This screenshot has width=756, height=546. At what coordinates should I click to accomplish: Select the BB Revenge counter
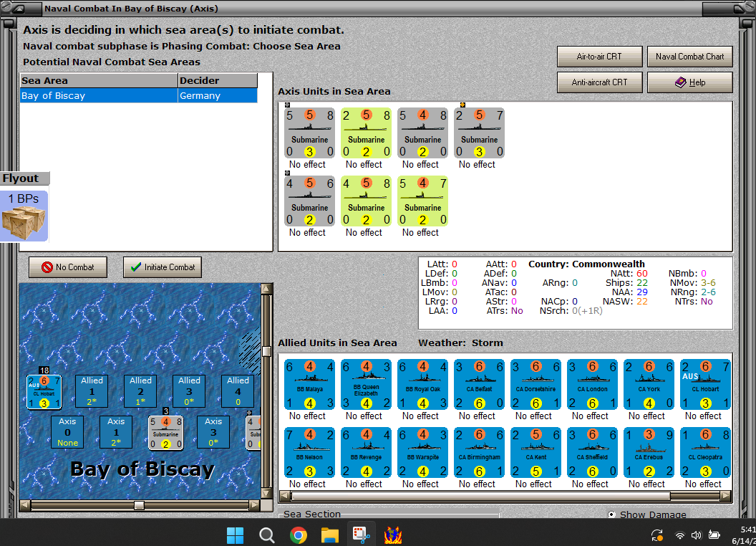tap(367, 452)
